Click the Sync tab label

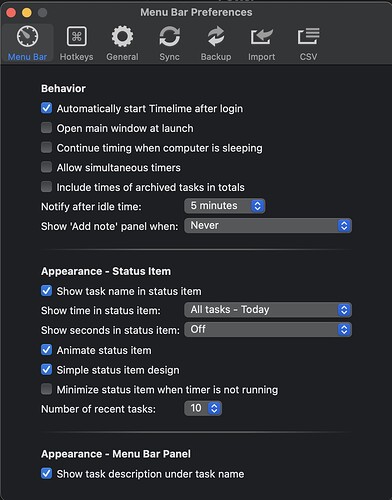click(x=169, y=57)
